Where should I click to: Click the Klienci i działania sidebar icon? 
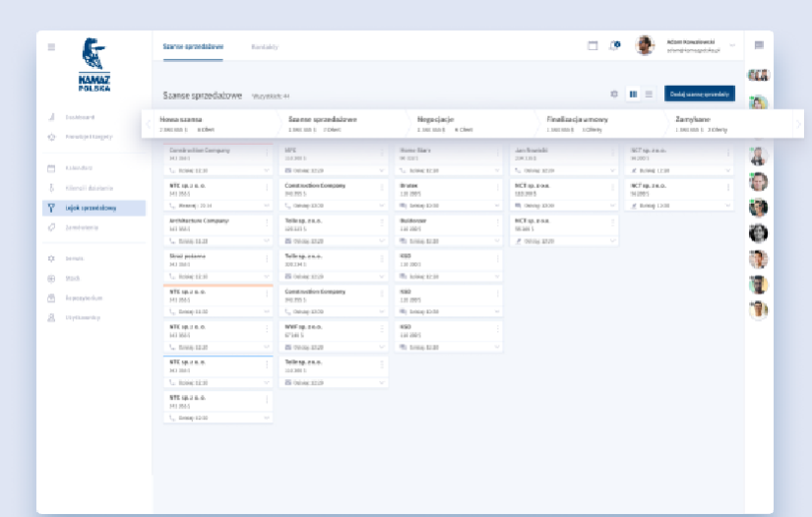[x=51, y=188]
